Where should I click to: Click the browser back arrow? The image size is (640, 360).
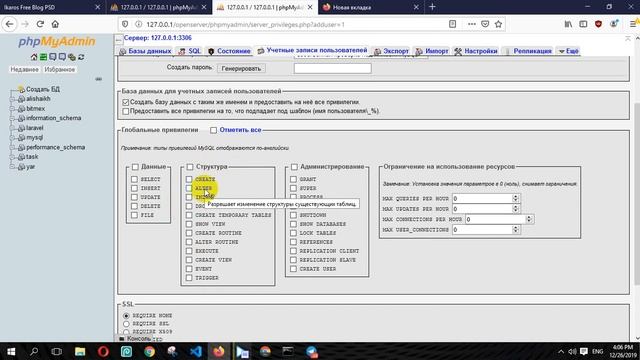(x=9, y=24)
